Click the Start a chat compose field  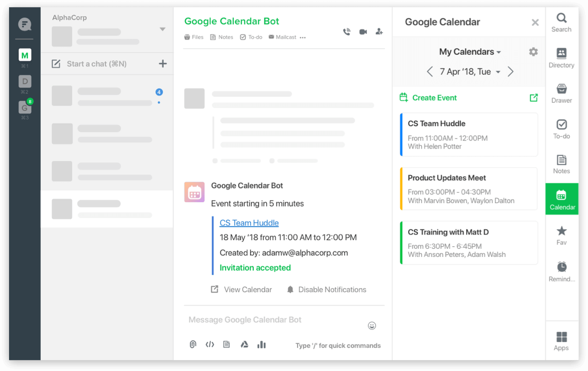point(96,64)
